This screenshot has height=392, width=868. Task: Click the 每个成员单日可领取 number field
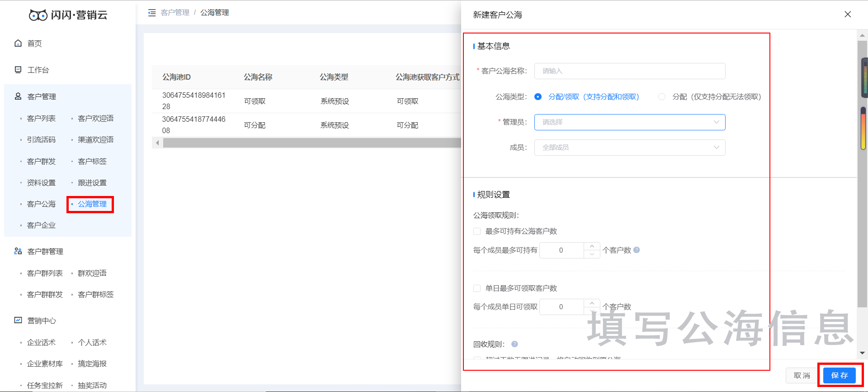pyautogui.click(x=561, y=307)
